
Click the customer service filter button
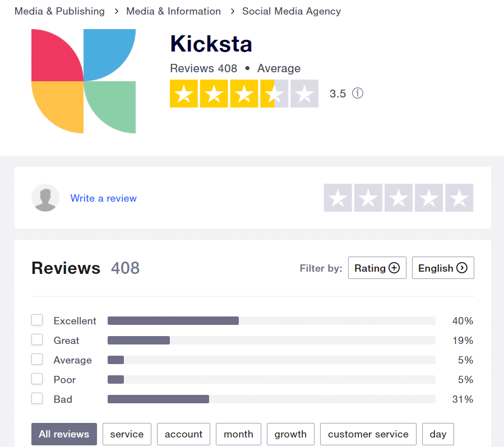368,434
